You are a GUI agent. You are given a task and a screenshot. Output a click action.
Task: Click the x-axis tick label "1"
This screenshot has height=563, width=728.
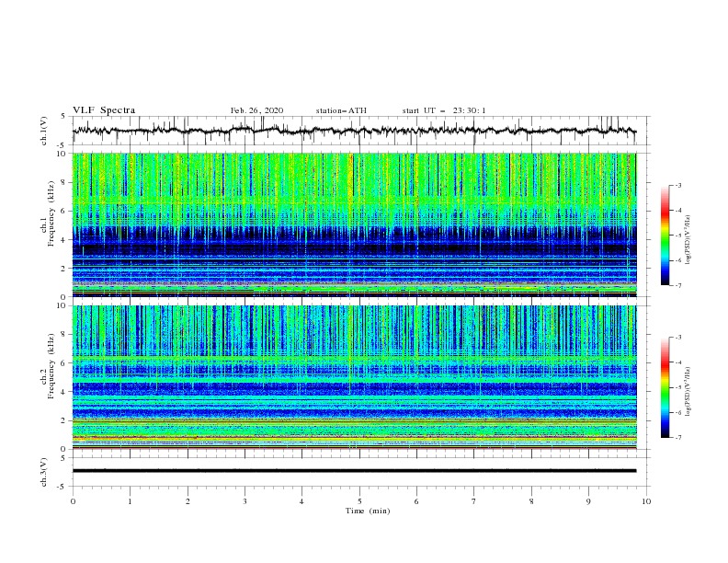coord(130,501)
